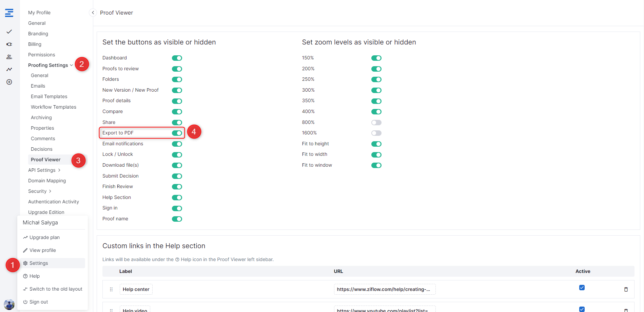Turn off the Dashboard button toggle
Image resolution: width=644 pixels, height=312 pixels.
(x=177, y=58)
